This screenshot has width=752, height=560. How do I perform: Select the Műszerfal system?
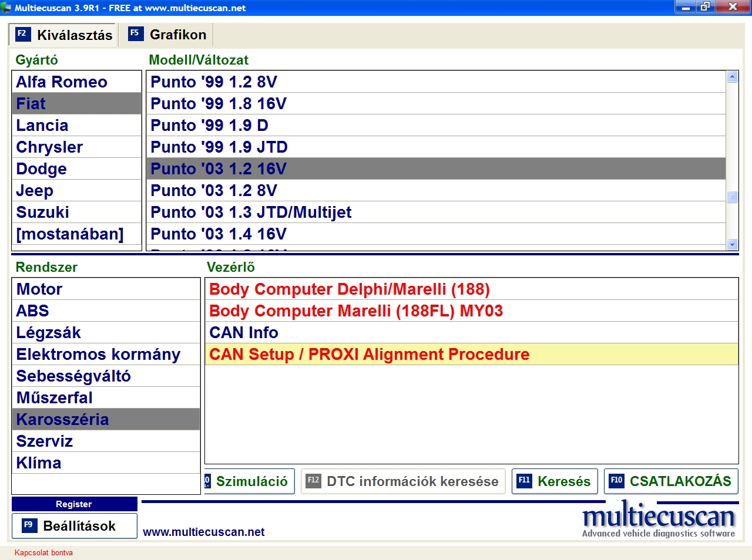(x=106, y=397)
